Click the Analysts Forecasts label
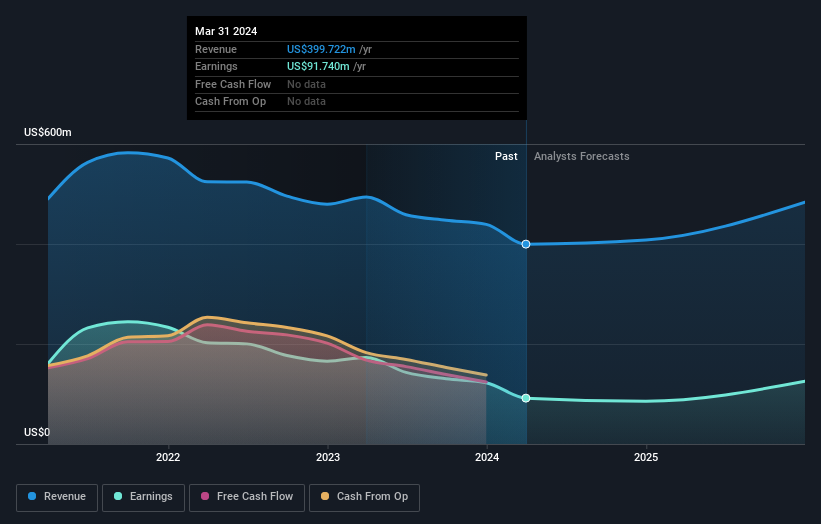821x524 pixels. click(581, 157)
